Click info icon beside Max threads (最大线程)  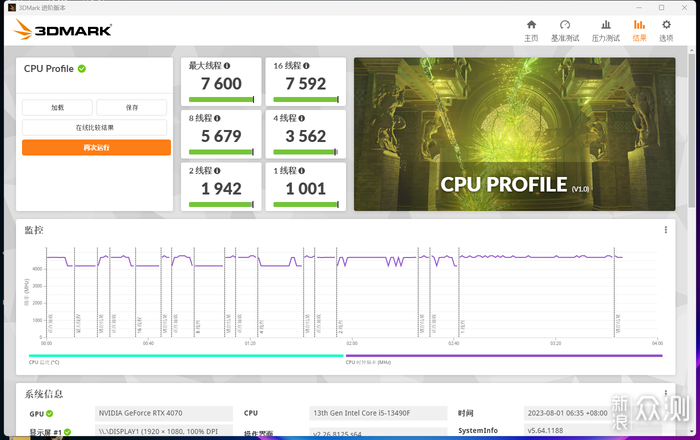(227, 66)
